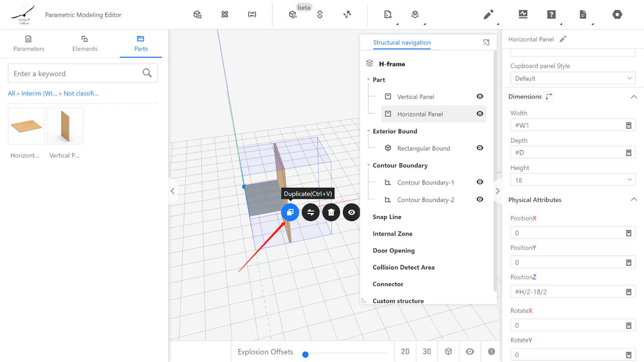The width and height of the screenshot is (644, 362).
Task: Click the Explosion Offsets slider handle
Action: pos(305,354)
